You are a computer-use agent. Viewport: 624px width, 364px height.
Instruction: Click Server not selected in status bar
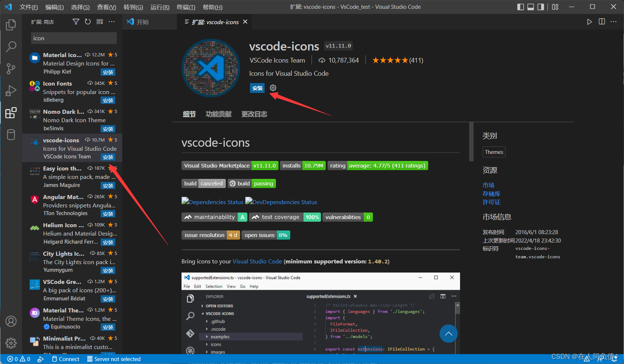click(x=114, y=359)
